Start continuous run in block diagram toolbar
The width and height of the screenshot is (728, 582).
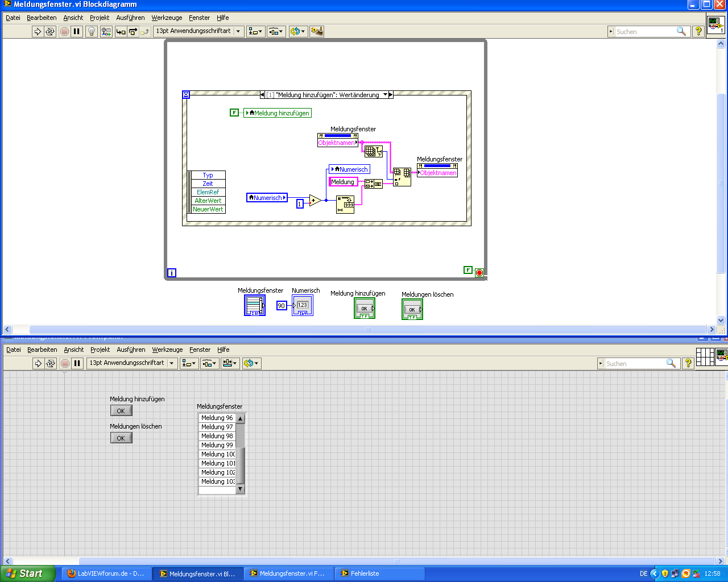(x=50, y=31)
